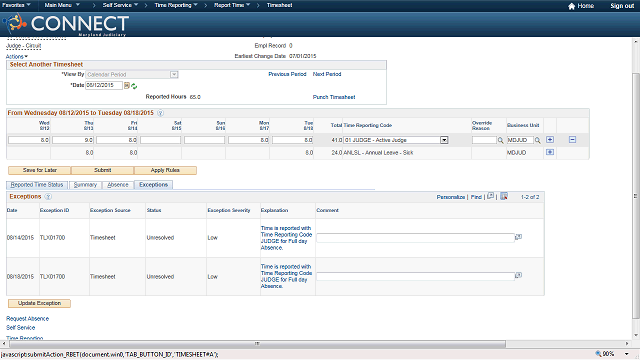
Task: Open the Actions dropdown under Judge - Circuit
Action: (17, 57)
